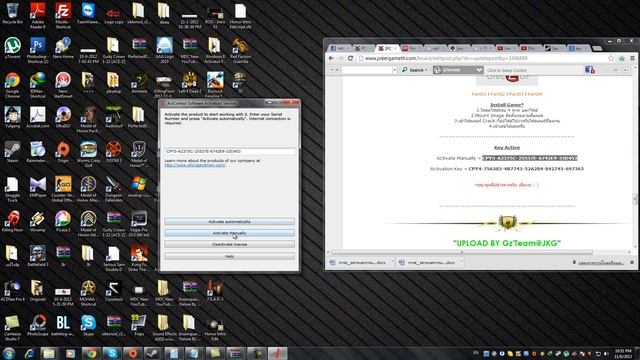
Task: Open the Chrome menu (three lines) button
Action: click(x=632, y=58)
